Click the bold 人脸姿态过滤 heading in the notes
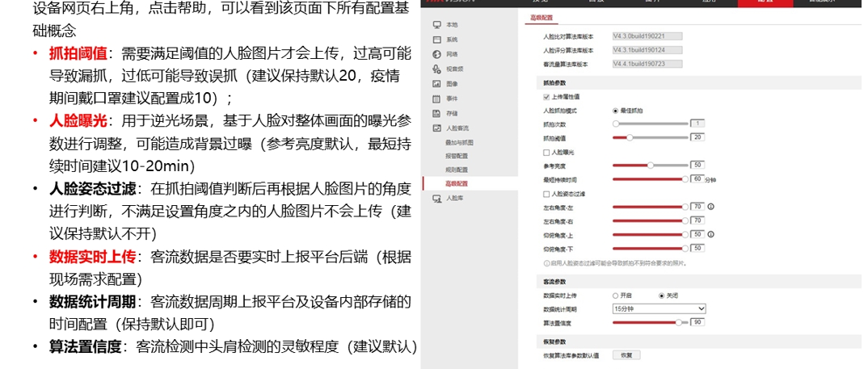 pos(92,189)
